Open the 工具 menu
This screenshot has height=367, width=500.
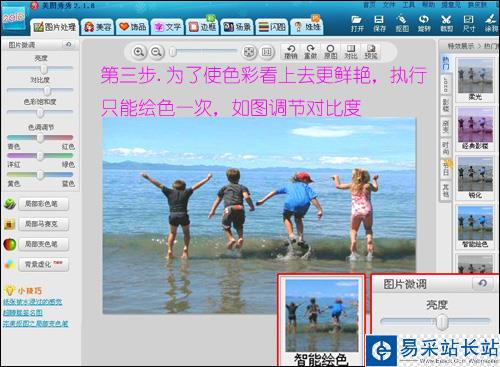point(409,5)
